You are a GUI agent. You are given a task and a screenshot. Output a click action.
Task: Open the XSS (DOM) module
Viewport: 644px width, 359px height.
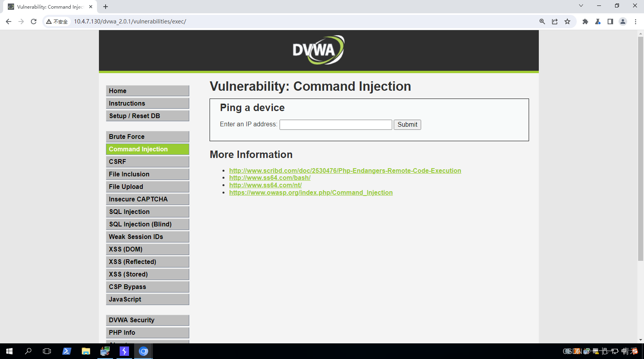click(147, 249)
